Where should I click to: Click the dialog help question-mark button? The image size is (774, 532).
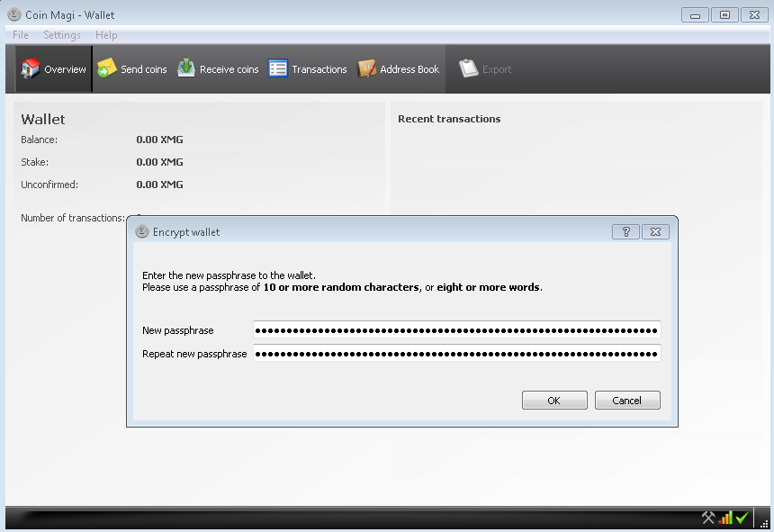point(625,232)
